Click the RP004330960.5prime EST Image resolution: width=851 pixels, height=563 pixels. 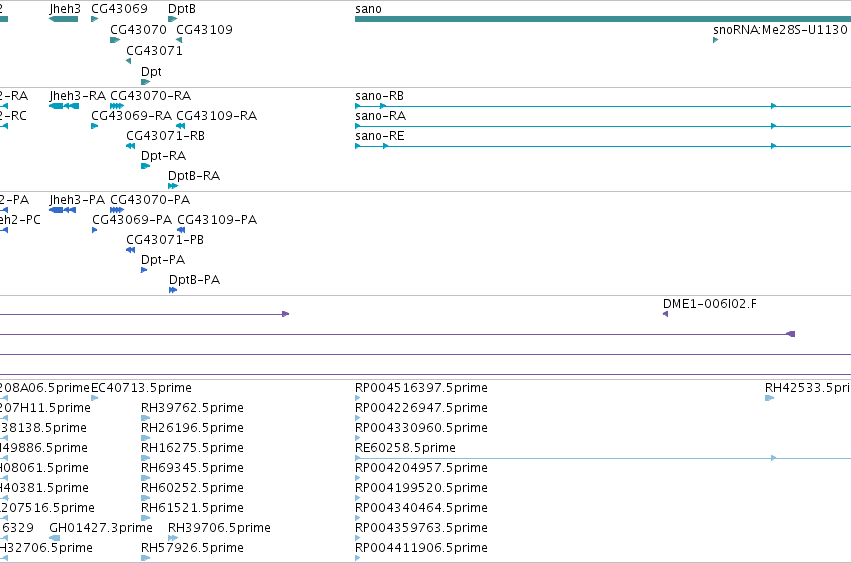point(358,438)
